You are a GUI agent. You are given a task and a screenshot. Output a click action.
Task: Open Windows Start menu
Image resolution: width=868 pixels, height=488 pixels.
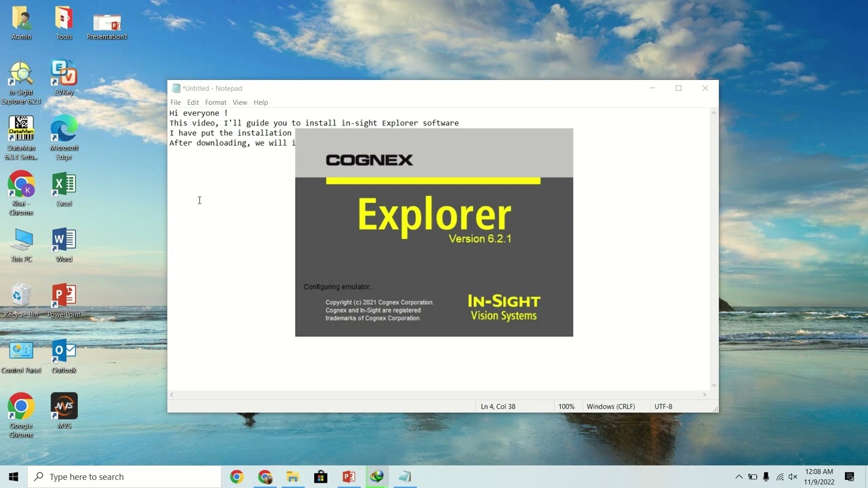tap(14, 476)
